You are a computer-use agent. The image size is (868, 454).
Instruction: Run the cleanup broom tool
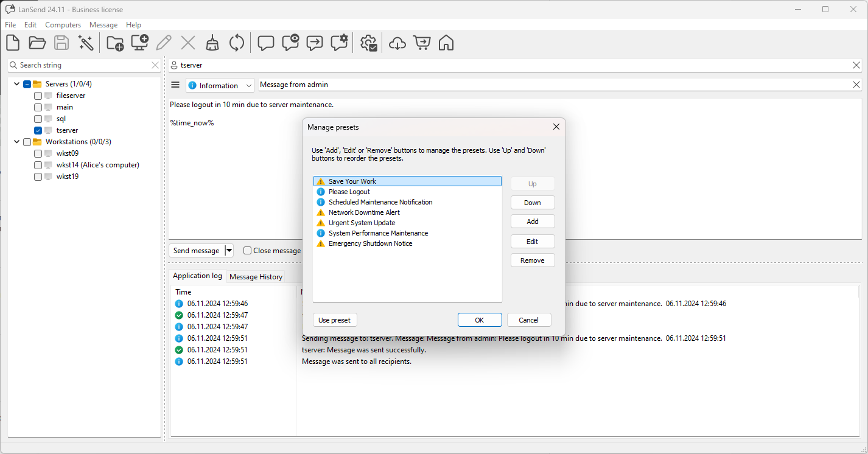pyautogui.click(x=212, y=43)
